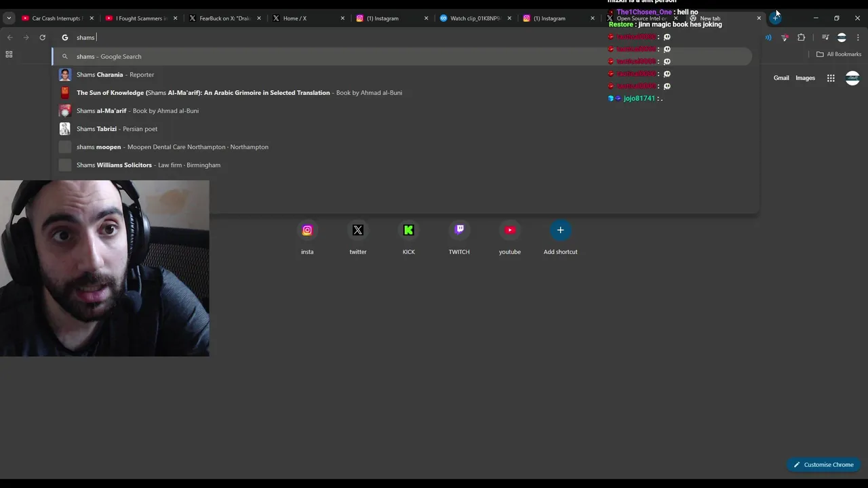Select the Shams Williams Solicitors suggestion
868x488 pixels.
(x=403, y=165)
